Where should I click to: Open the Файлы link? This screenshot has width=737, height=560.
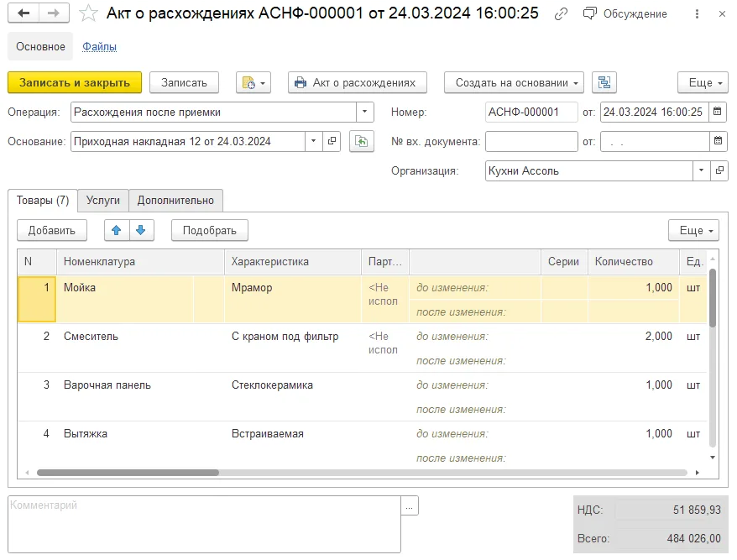click(100, 46)
